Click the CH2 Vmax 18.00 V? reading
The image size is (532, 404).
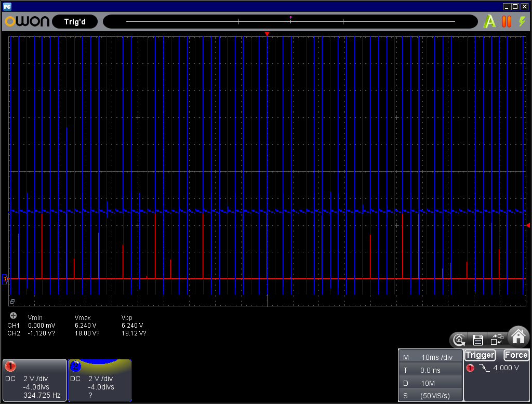[x=87, y=333]
